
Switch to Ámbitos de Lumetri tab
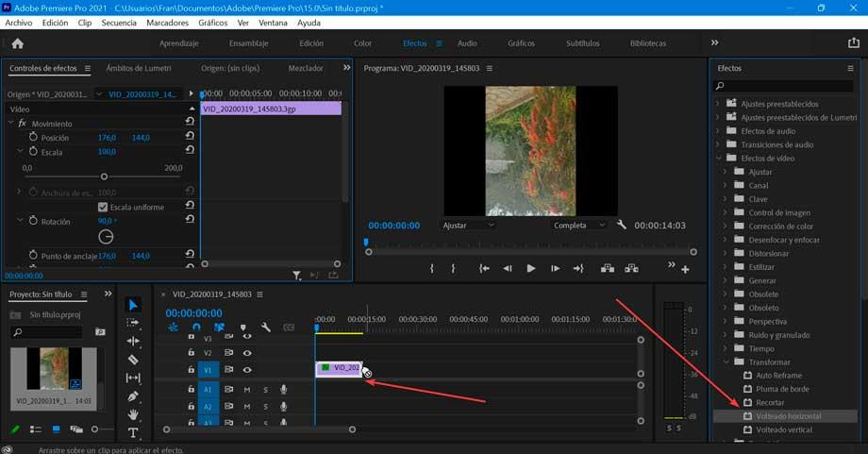pos(139,68)
